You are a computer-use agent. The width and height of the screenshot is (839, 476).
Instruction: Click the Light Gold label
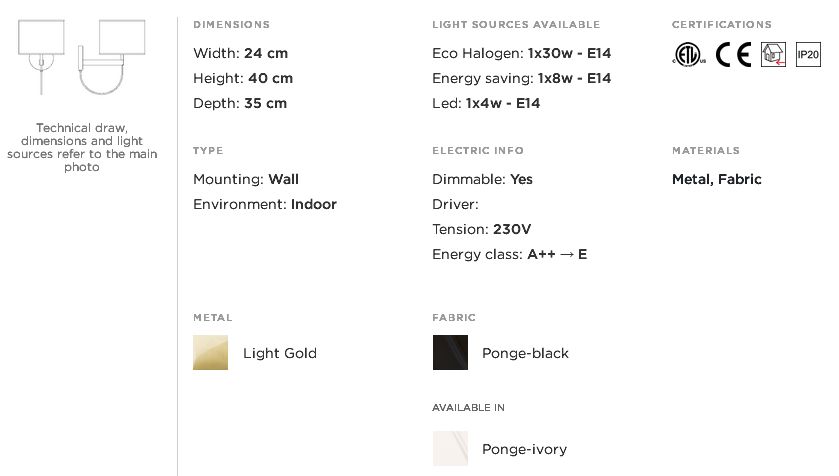[280, 353]
